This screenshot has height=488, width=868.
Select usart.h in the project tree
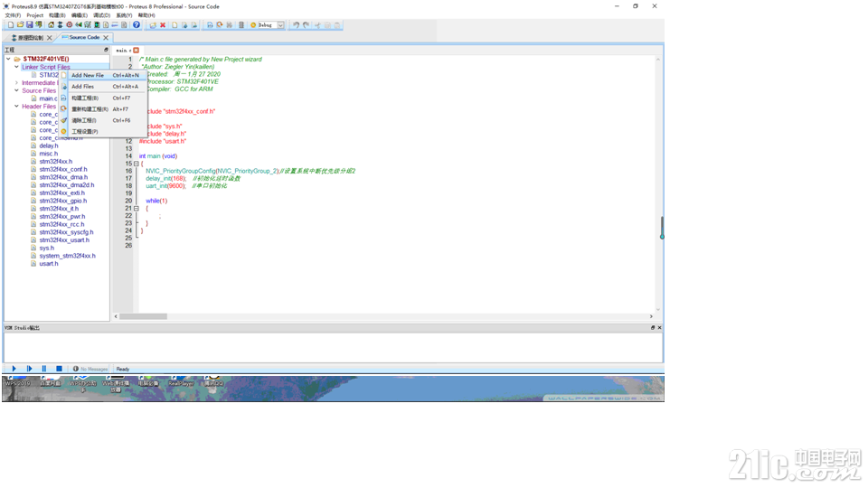(49, 263)
